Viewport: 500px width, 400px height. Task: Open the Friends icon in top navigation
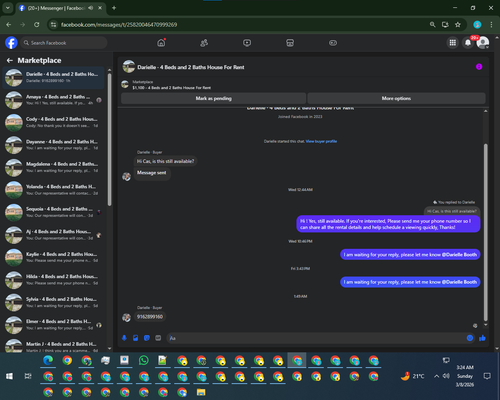[x=204, y=43]
